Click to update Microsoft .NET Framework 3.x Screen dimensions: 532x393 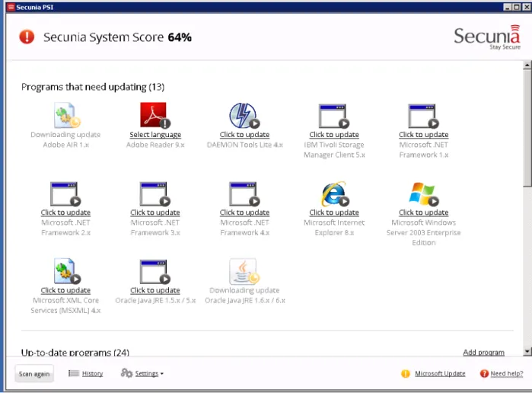point(155,212)
